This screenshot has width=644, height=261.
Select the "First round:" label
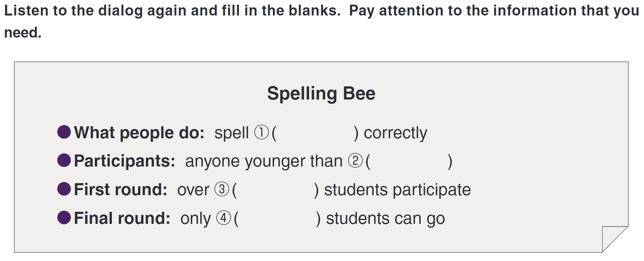[120, 190]
